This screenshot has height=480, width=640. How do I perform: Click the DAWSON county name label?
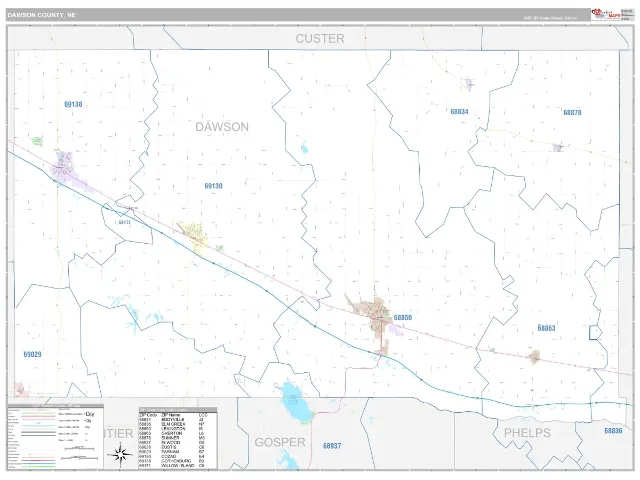(x=222, y=127)
